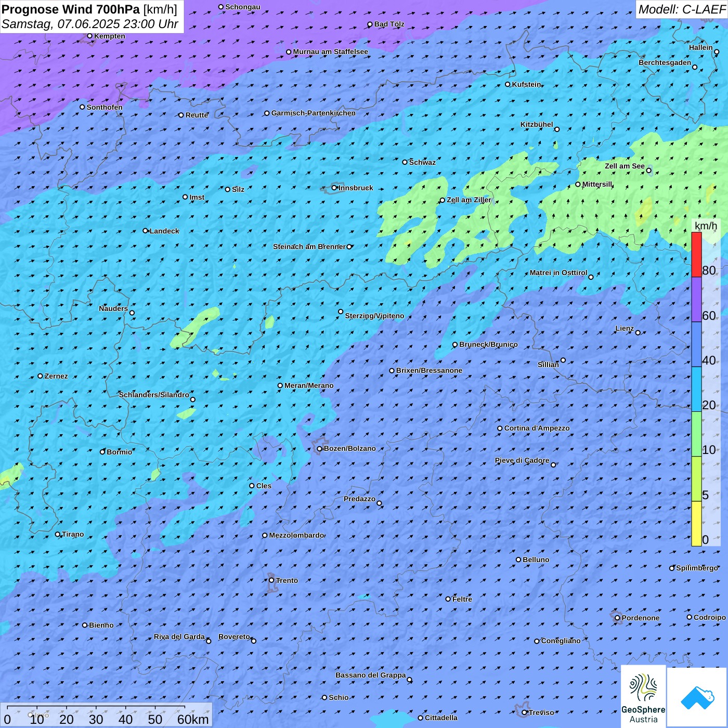Click the Sterzing/Vipiteno label
The image size is (728, 728).
coord(374,316)
